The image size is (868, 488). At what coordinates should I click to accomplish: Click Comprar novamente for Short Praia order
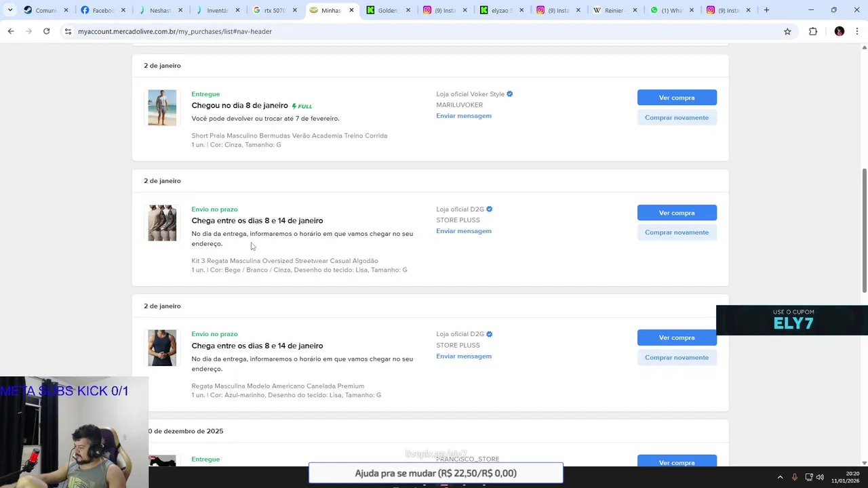point(677,117)
